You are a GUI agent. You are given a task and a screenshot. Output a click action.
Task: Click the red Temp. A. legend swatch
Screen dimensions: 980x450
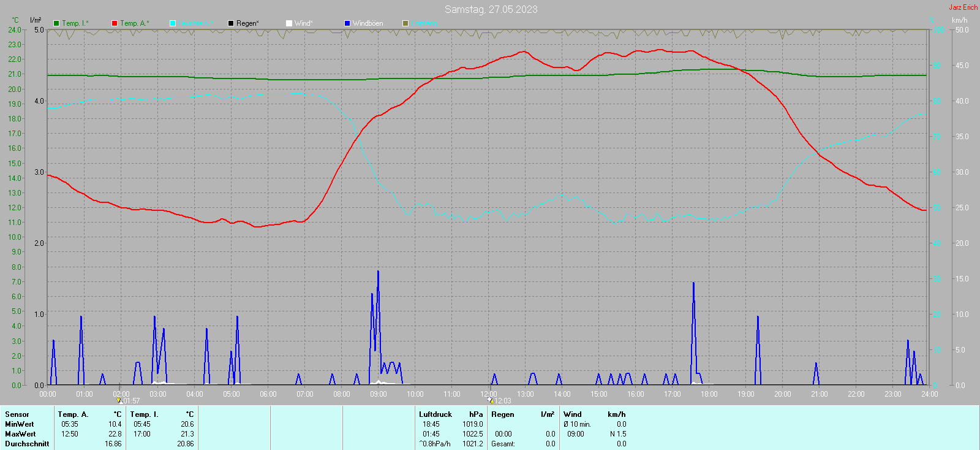pyautogui.click(x=115, y=23)
